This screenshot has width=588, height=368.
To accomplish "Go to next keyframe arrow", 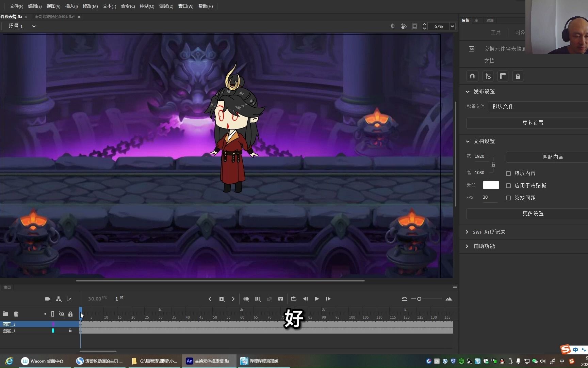I will 233,299.
